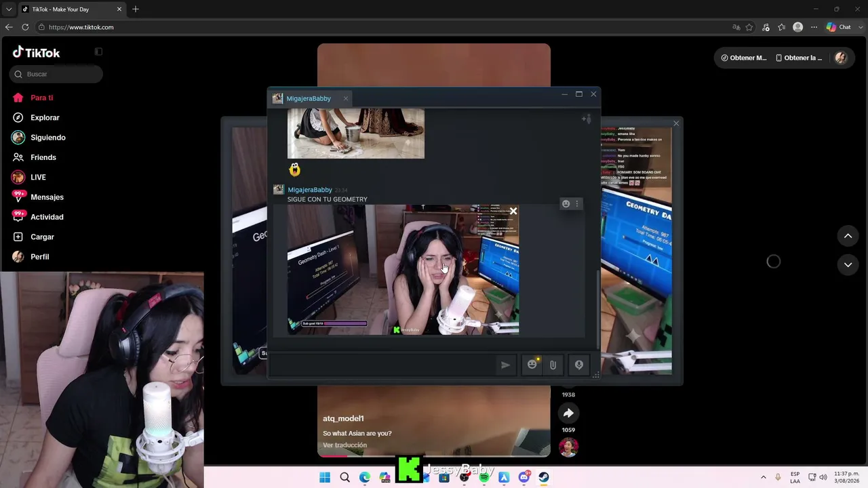Open the cleaning image thumbnail in chat

point(356,134)
